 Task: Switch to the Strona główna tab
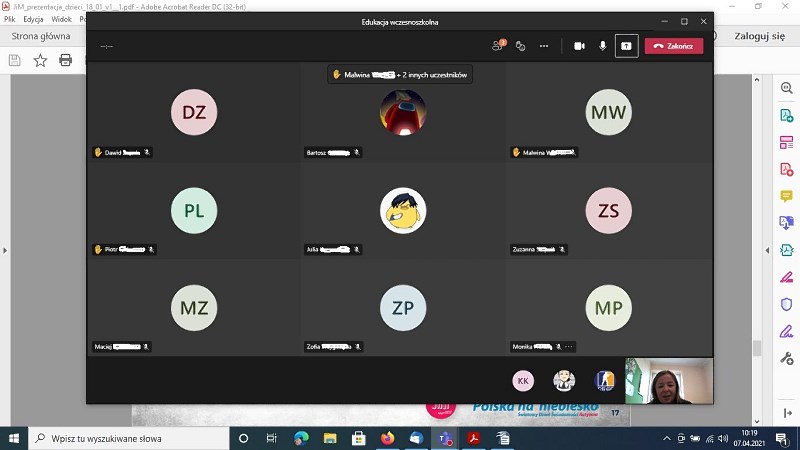(40, 37)
